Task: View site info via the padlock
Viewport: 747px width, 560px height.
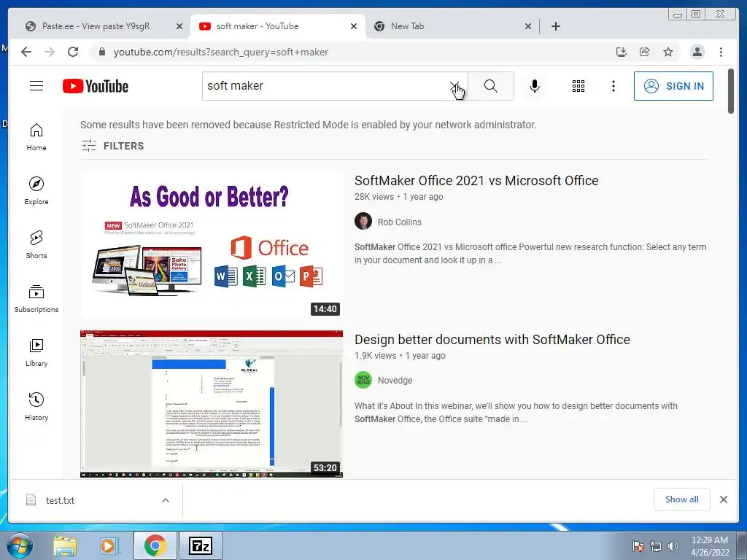Action: [x=101, y=52]
